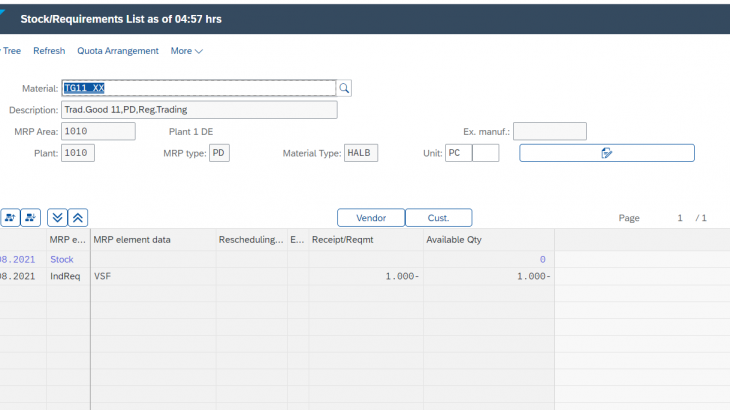Screen dimensions: 730x410
Task: Click the Ex. manuf. field
Action: point(550,131)
